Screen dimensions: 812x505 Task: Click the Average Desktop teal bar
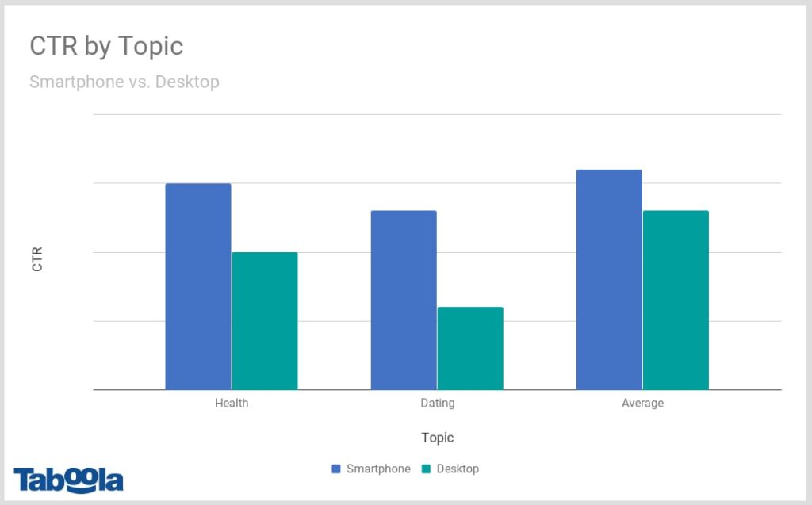(676, 300)
